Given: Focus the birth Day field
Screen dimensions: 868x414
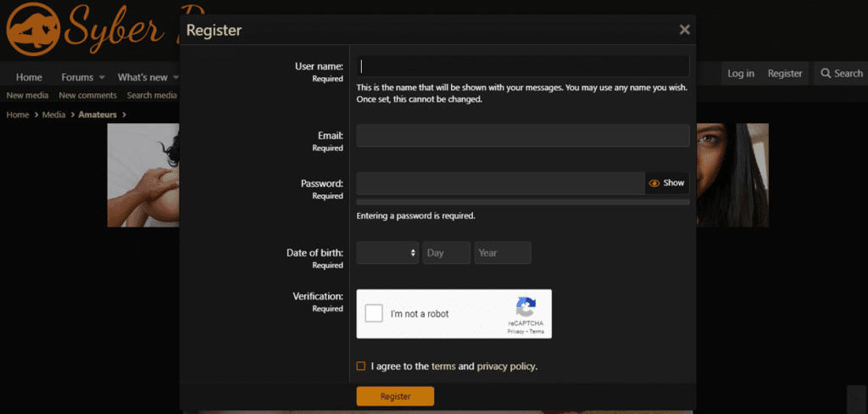Looking at the screenshot, I should 446,253.
